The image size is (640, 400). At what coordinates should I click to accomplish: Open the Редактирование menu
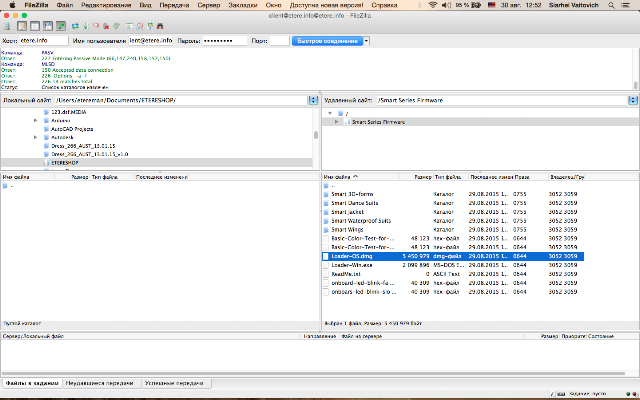coord(106,5)
